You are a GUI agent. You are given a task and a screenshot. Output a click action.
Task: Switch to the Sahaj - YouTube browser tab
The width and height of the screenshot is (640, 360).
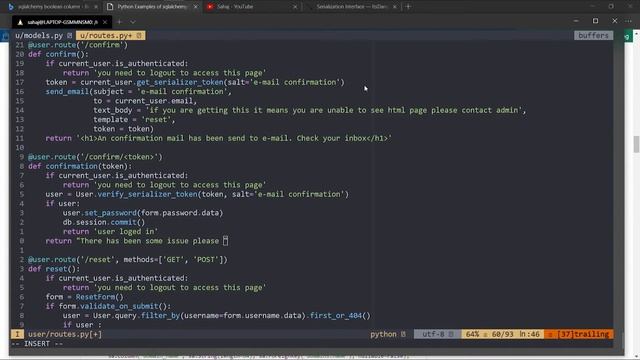(x=252, y=7)
